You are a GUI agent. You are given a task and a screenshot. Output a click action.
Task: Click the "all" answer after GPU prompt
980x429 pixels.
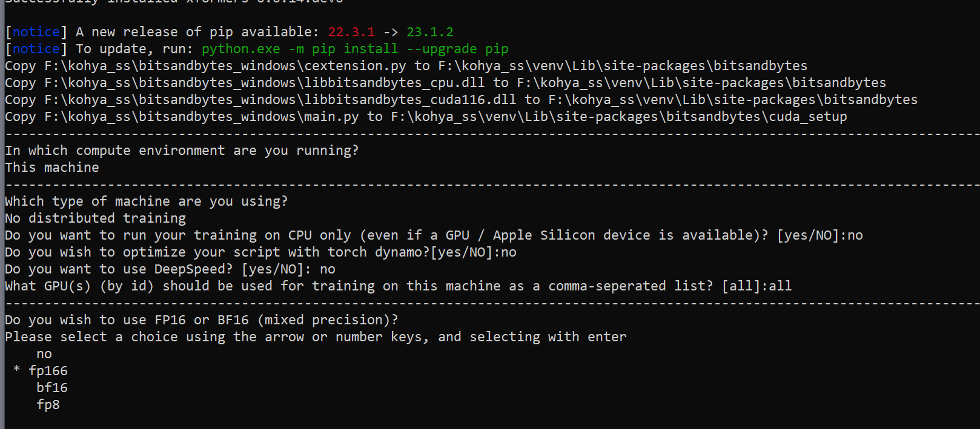click(780, 286)
